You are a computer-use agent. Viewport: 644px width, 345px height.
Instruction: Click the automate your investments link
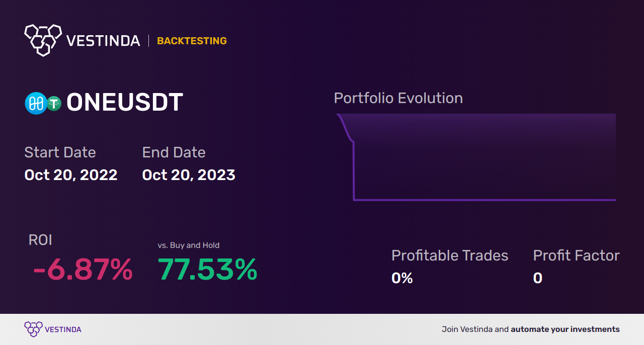pyautogui.click(x=565, y=329)
